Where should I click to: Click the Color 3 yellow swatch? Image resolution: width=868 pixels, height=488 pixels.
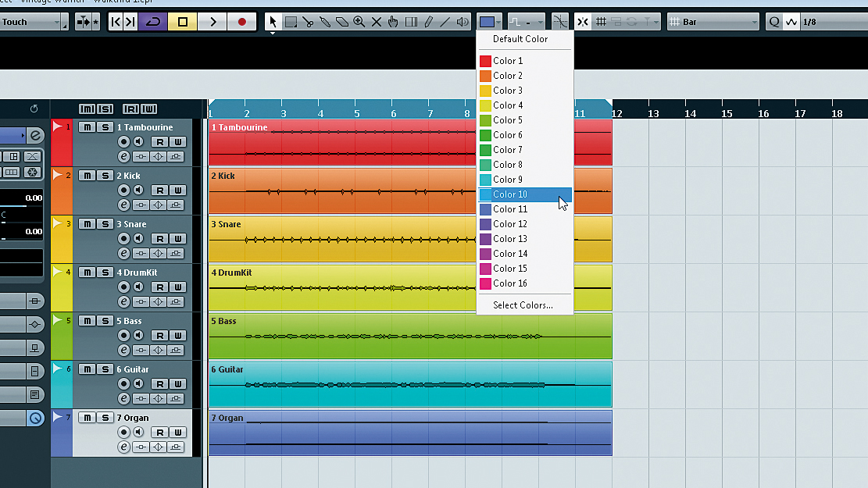(x=485, y=91)
